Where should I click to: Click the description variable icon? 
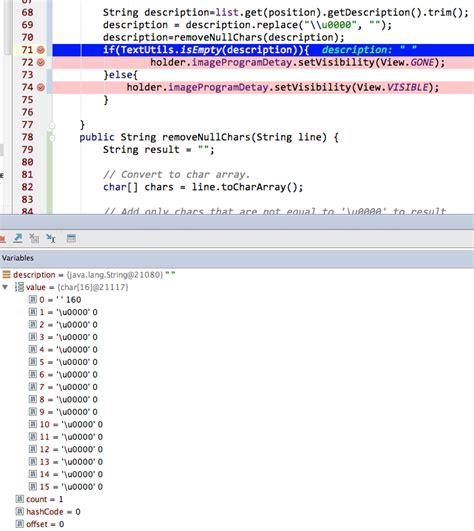click(x=6, y=274)
